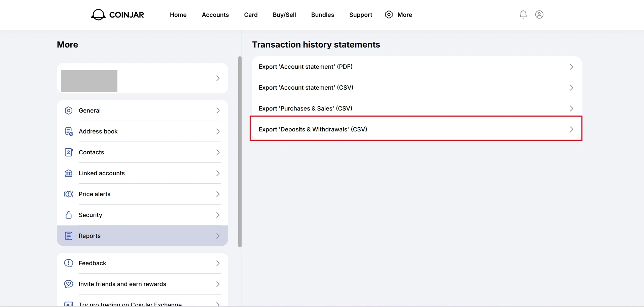Open the Card menu

(251, 15)
